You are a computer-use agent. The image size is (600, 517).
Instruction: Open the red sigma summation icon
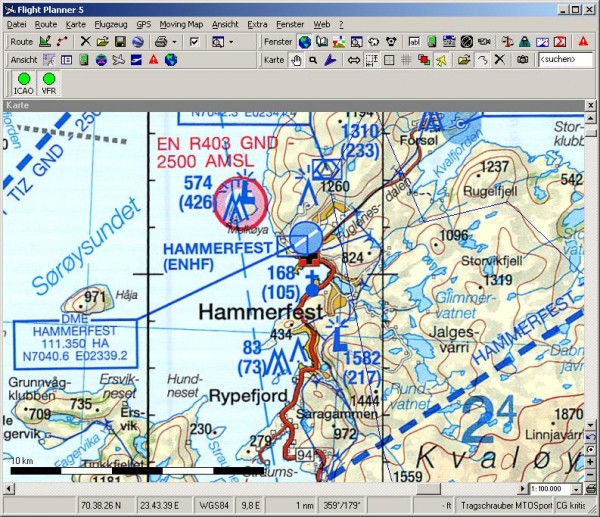(560, 41)
